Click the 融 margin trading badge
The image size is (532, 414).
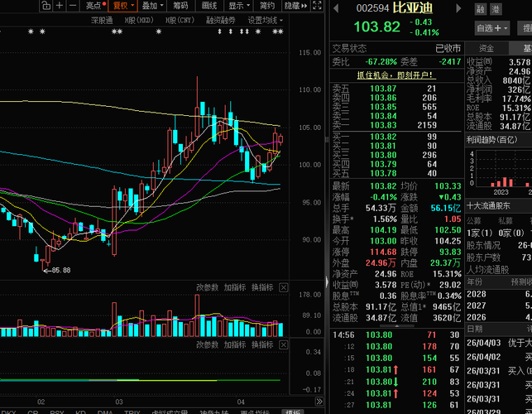(481, 9)
